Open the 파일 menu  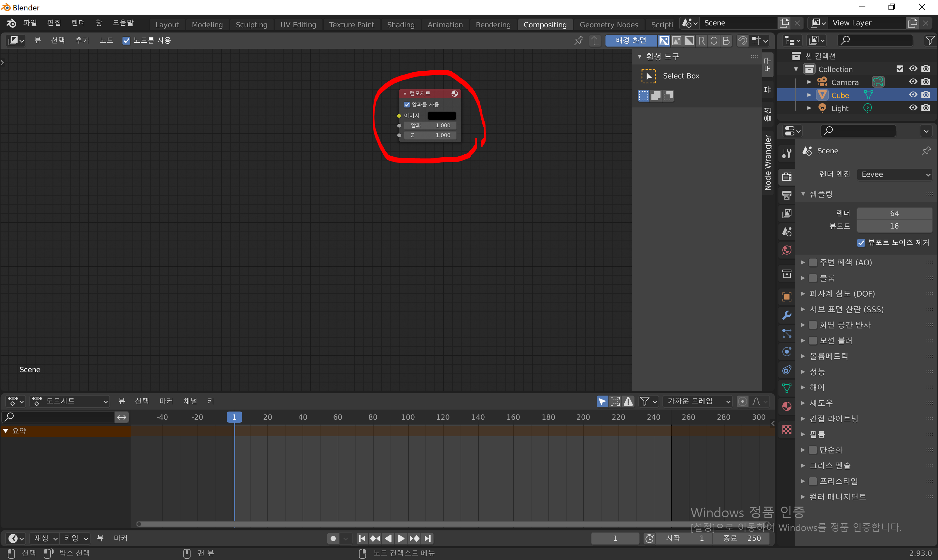pyautogui.click(x=30, y=23)
